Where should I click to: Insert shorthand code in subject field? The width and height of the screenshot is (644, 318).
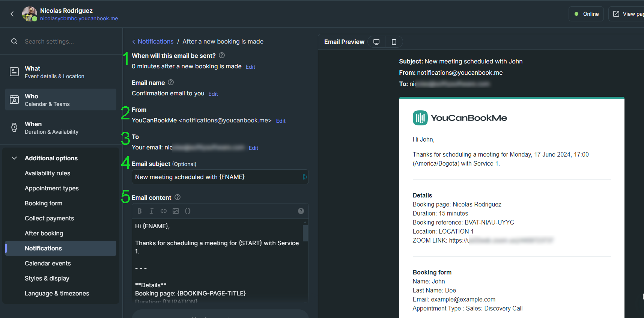click(304, 177)
